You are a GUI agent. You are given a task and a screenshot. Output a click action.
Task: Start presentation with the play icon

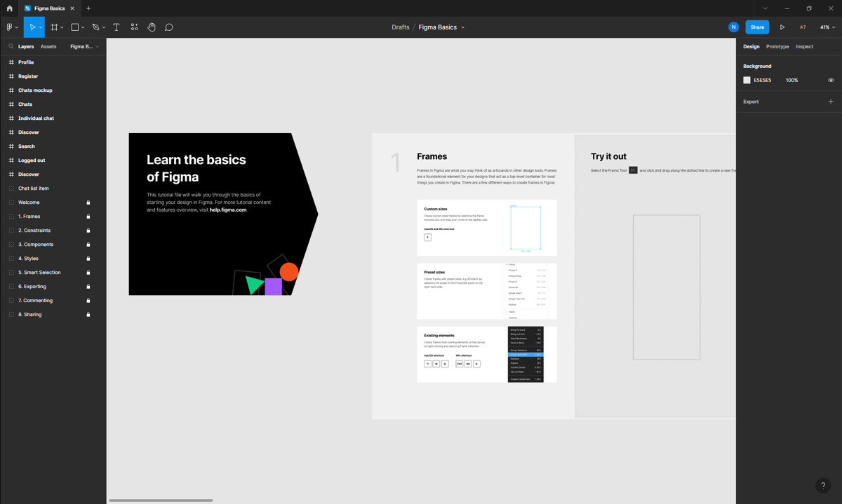tap(782, 27)
